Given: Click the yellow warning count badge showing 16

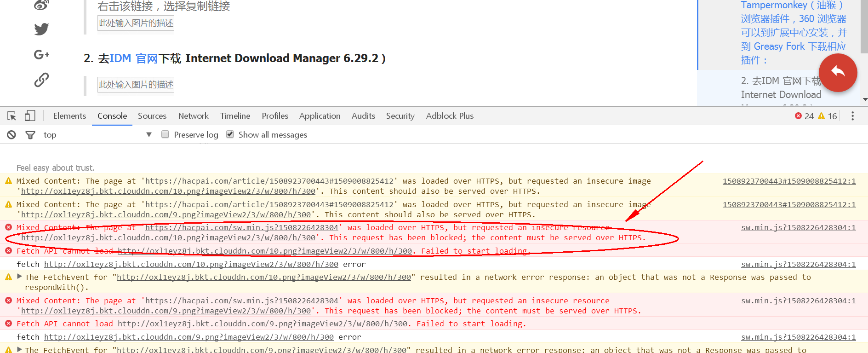Looking at the screenshot, I should click(828, 116).
